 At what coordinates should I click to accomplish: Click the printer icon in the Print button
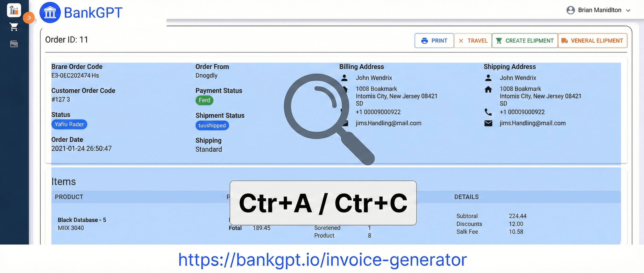[x=424, y=40]
